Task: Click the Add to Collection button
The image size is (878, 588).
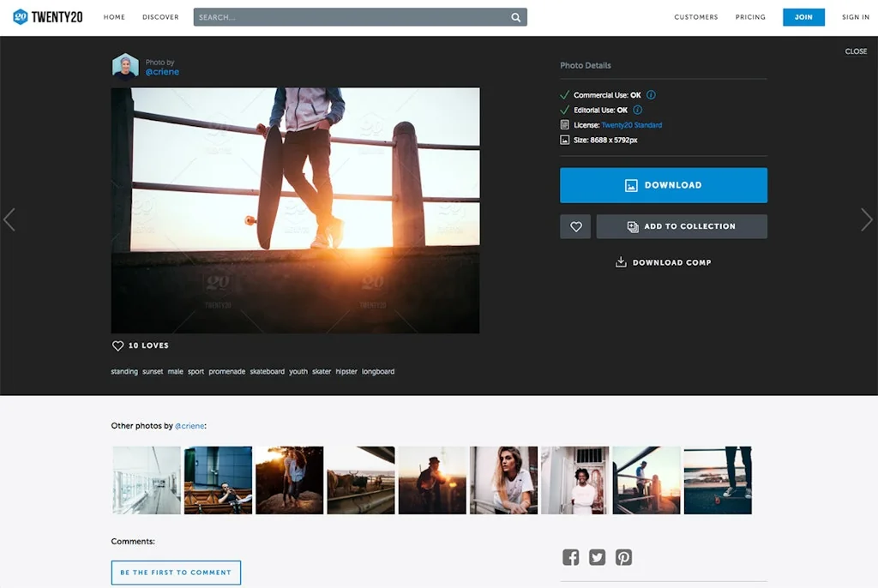Action: click(681, 225)
